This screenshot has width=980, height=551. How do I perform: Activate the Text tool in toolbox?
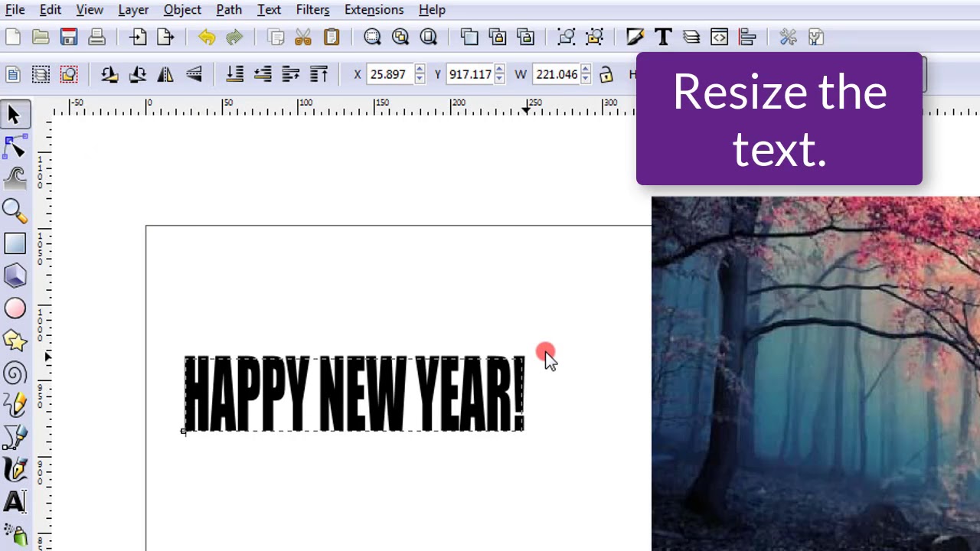coord(15,502)
